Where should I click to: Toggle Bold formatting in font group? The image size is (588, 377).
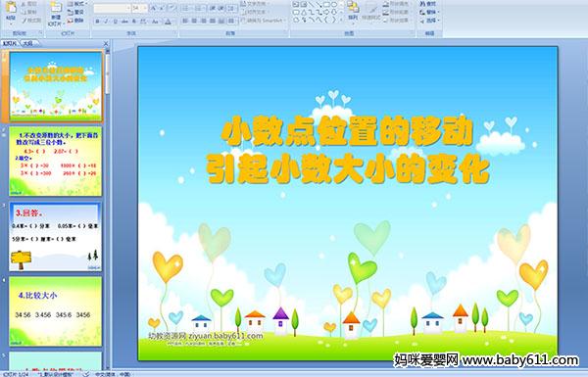97,22
